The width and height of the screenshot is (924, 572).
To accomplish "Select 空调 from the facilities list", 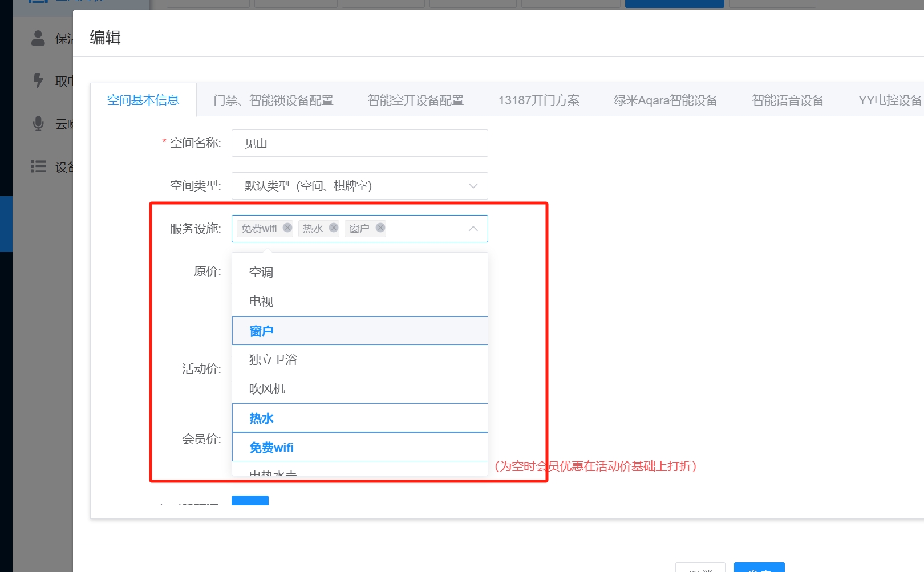I will pyautogui.click(x=359, y=273).
